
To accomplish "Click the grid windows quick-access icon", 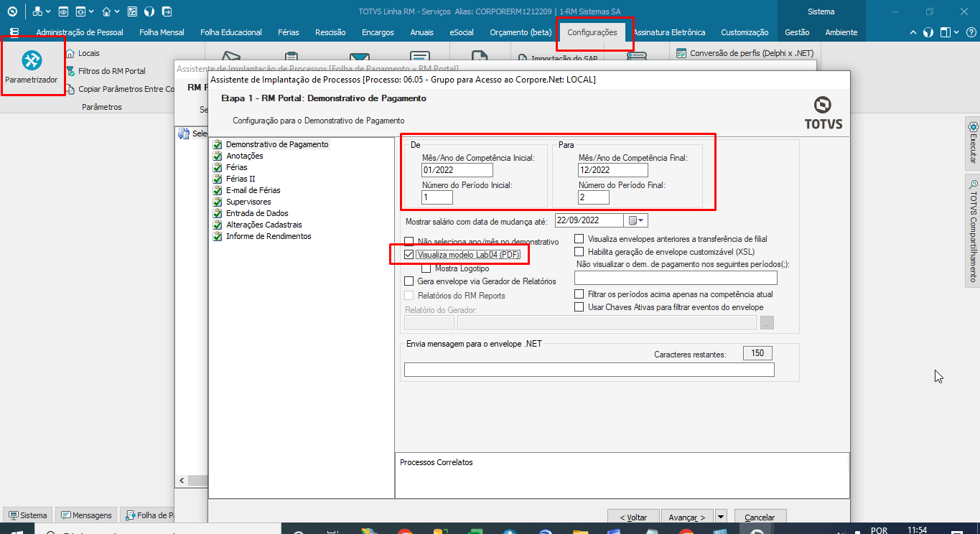I will 132,11.
